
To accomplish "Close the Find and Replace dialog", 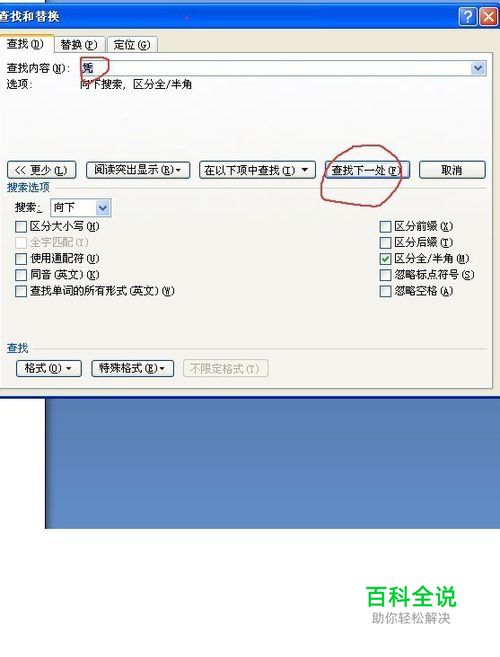I will 488,17.
